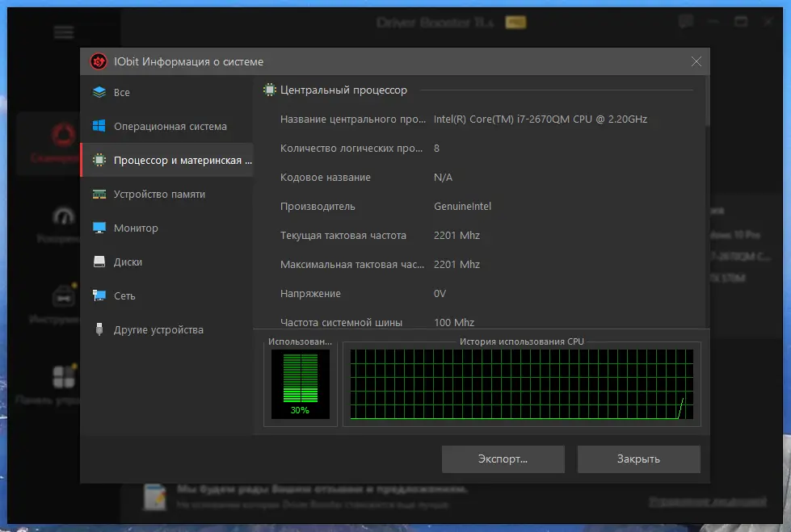Click the RAM icon beside Устройство памяти

coord(99,194)
